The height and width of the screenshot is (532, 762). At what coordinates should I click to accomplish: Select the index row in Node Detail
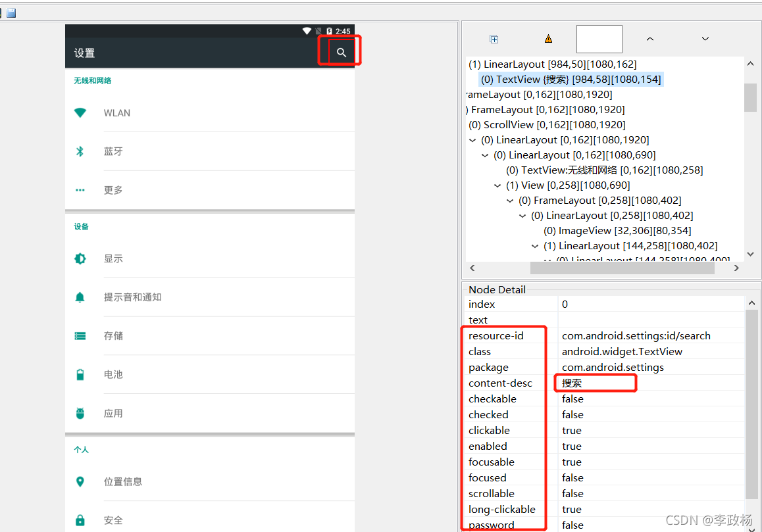[604, 304]
